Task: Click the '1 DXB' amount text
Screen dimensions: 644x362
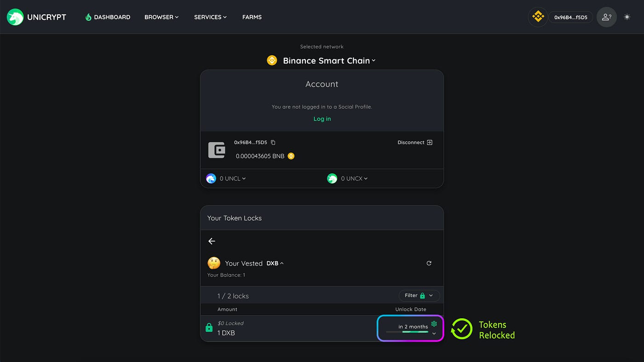Action: point(226,333)
